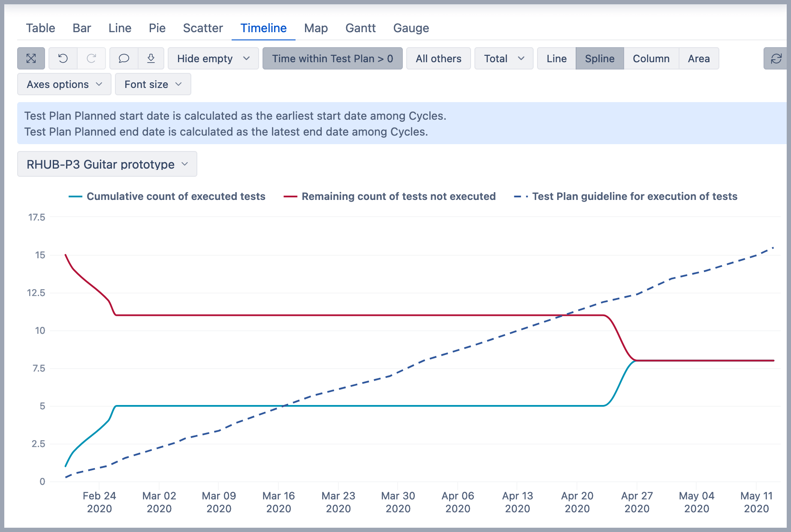The width and height of the screenshot is (791, 532).
Task: Click the download export icon
Action: point(151,58)
